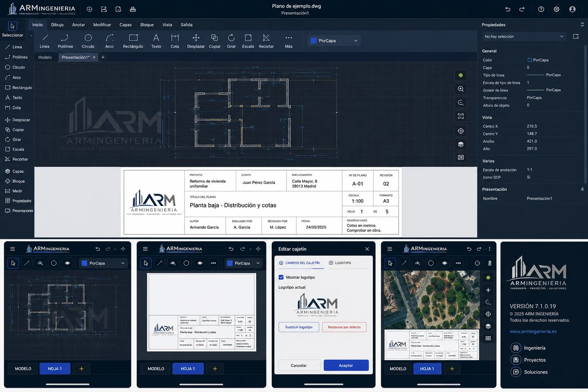Open the PorCapa dropdown in the floor-plan mobile panel
This screenshot has height=392, width=588.
coord(103,263)
